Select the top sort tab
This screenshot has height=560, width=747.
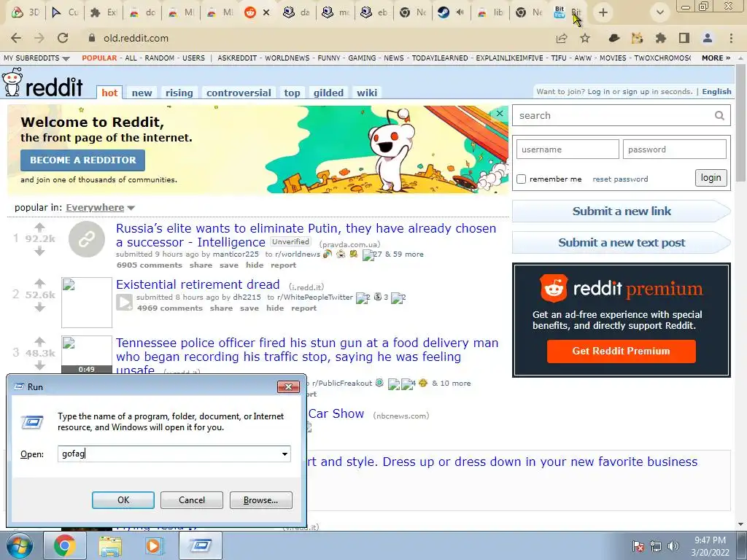(292, 93)
